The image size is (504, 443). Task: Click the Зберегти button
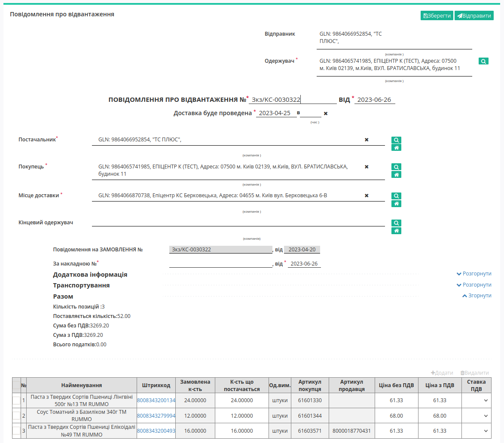coord(437,16)
